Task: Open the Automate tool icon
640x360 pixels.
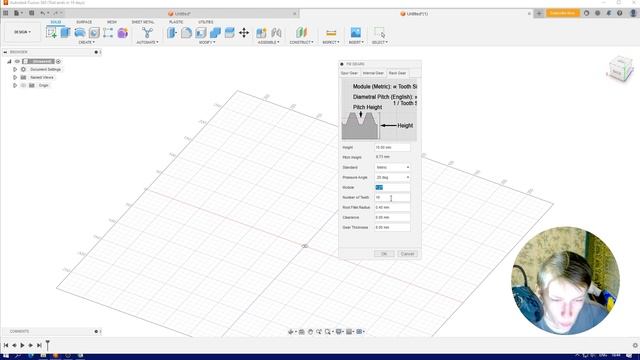Action: pyautogui.click(x=147, y=33)
